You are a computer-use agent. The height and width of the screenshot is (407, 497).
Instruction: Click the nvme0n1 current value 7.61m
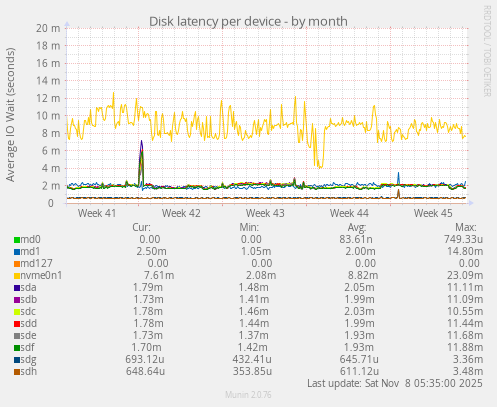[159, 275]
